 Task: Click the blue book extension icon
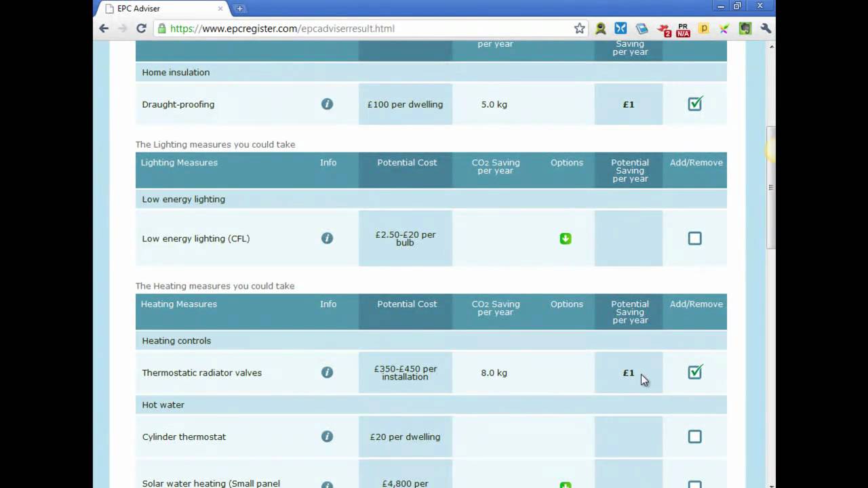click(x=642, y=28)
